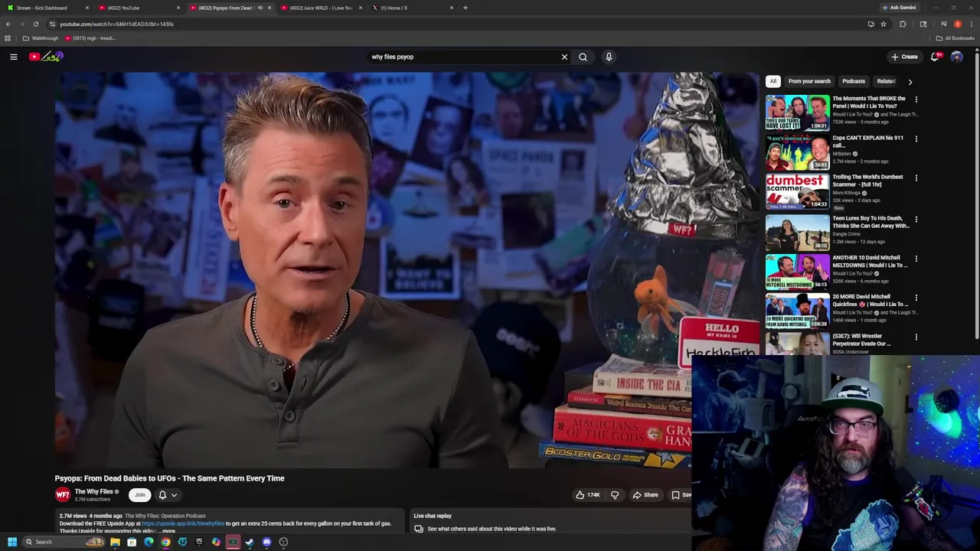This screenshot has width=980, height=551.
Task: Show more filter chips with arrow
Action: point(910,81)
